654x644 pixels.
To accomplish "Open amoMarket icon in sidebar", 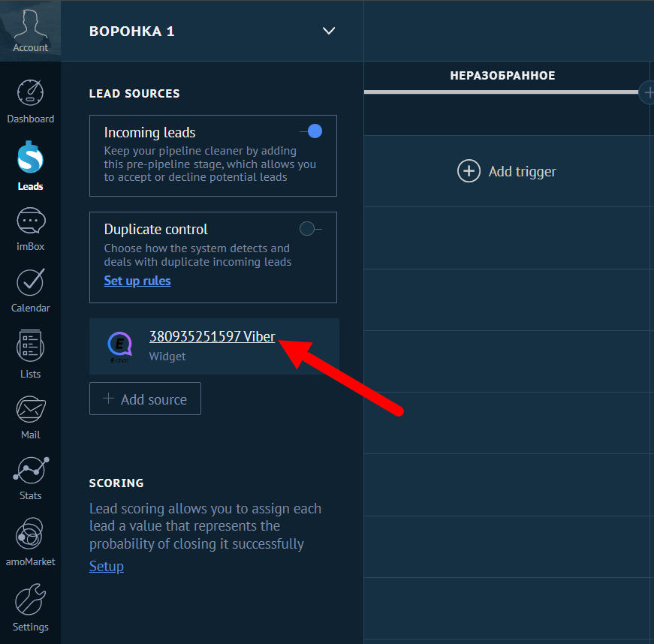I will 29,534.
